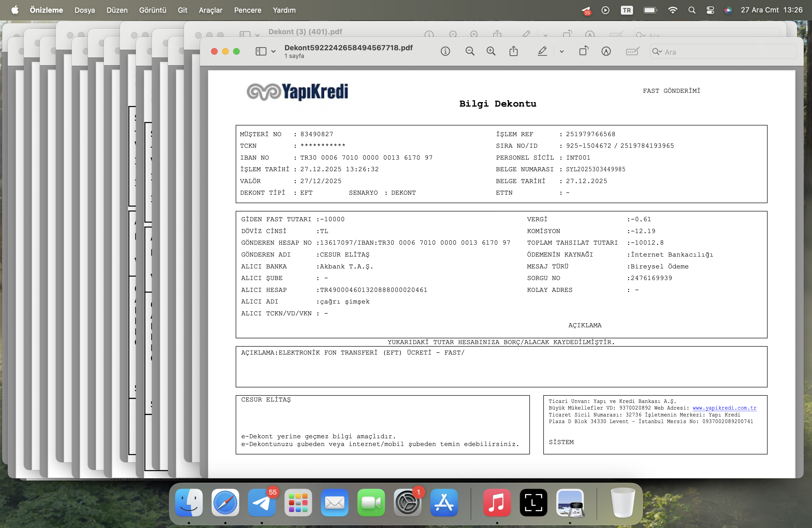Screen dimensions: 812x528
Task: Open Safari from the Dock
Action: click(x=225, y=502)
